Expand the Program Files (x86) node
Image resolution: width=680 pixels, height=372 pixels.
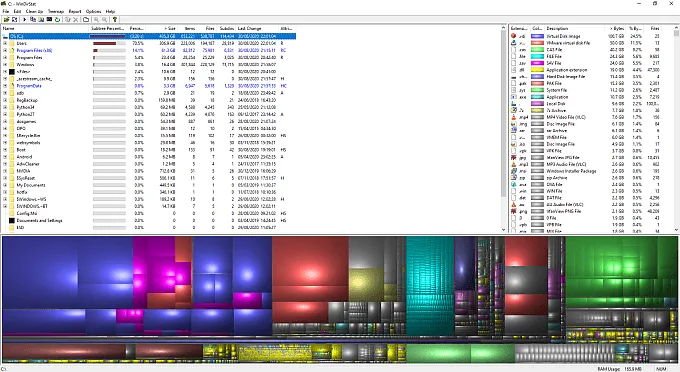coord(5,50)
